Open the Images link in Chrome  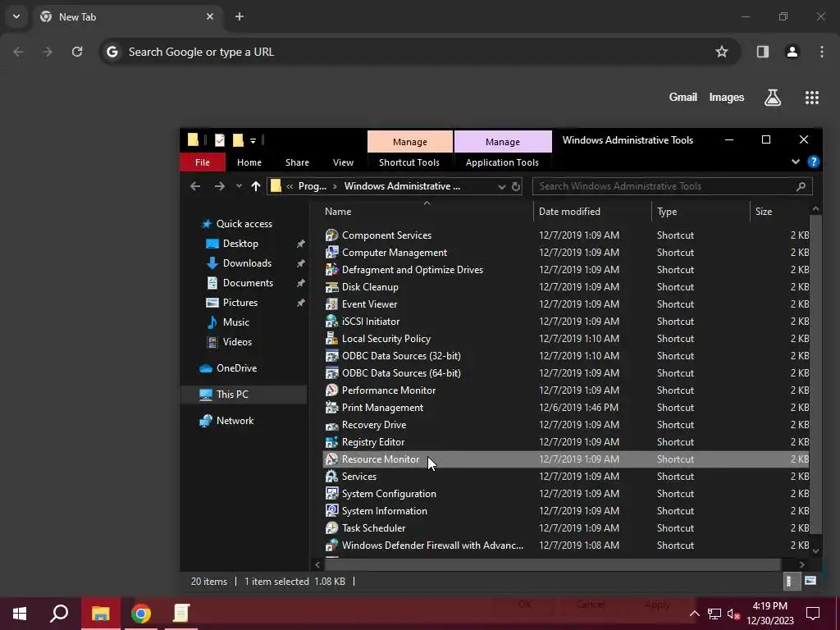tap(727, 97)
